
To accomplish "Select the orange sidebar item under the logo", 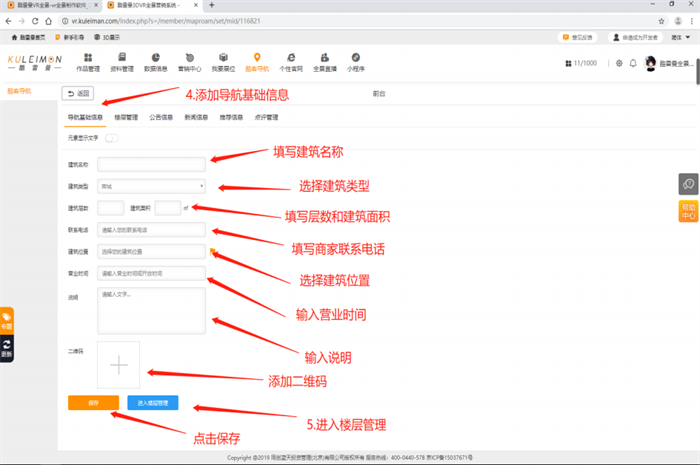I will pyautogui.click(x=19, y=91).
